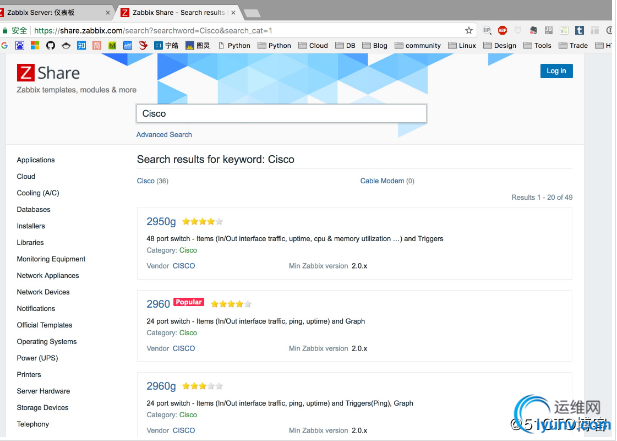Switch to the Zabbix Server tab

[55, 13]
